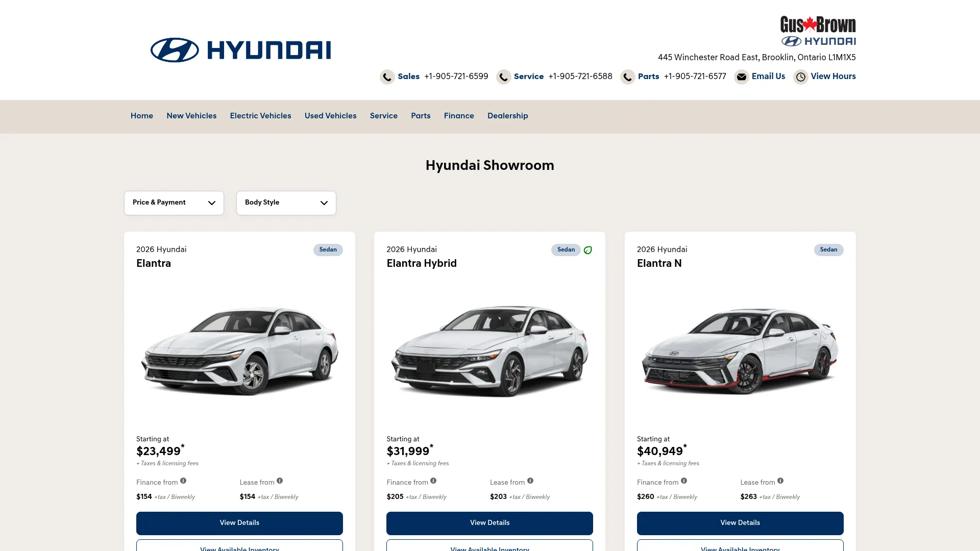Image resolution: width=980 pixels, height=551 pixels.
Task: Open Finance menu in navigation bar
Action: [x=459, y=116]
